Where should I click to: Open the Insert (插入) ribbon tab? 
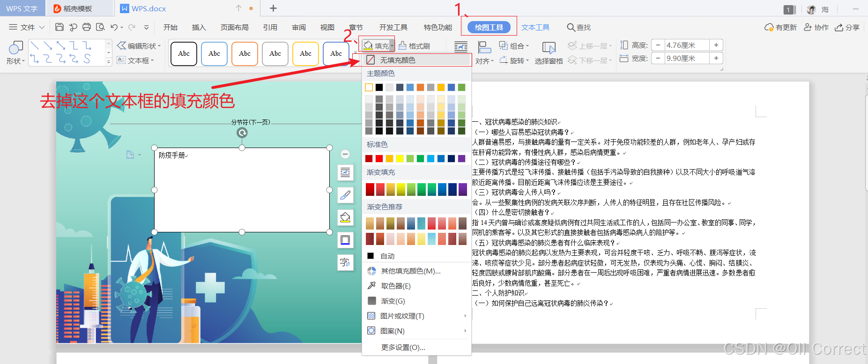coord(199,27)
